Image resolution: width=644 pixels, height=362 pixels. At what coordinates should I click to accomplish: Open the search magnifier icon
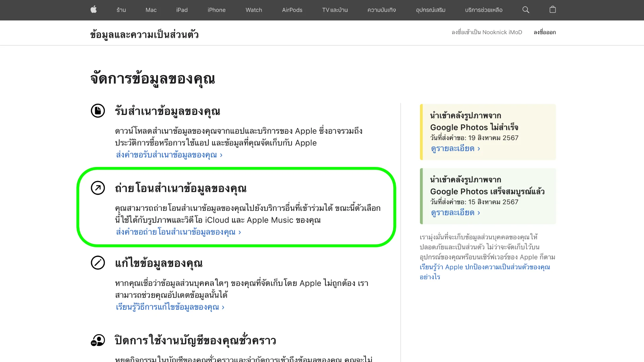[526, 10]
